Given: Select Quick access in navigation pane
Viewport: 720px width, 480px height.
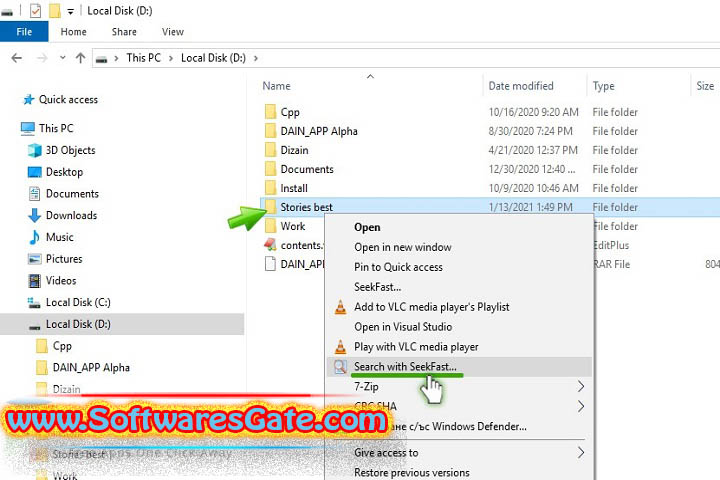Looking at the screenshot, I should coord(68,100).
